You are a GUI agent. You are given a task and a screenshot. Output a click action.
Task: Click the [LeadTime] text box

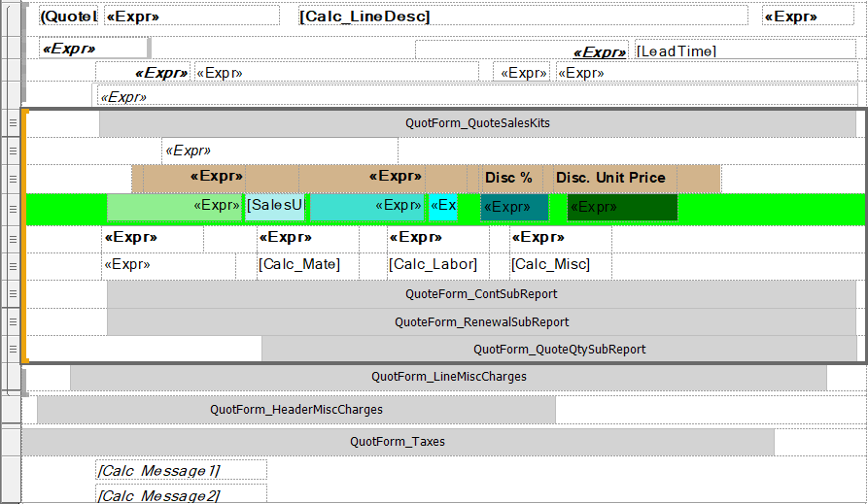pos(746,50)
